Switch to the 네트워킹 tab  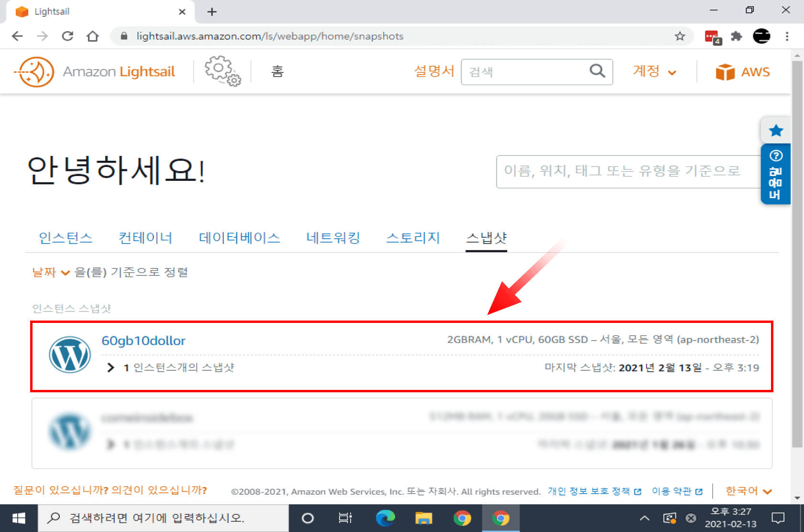pyautogui.click(x=333, y=238)
